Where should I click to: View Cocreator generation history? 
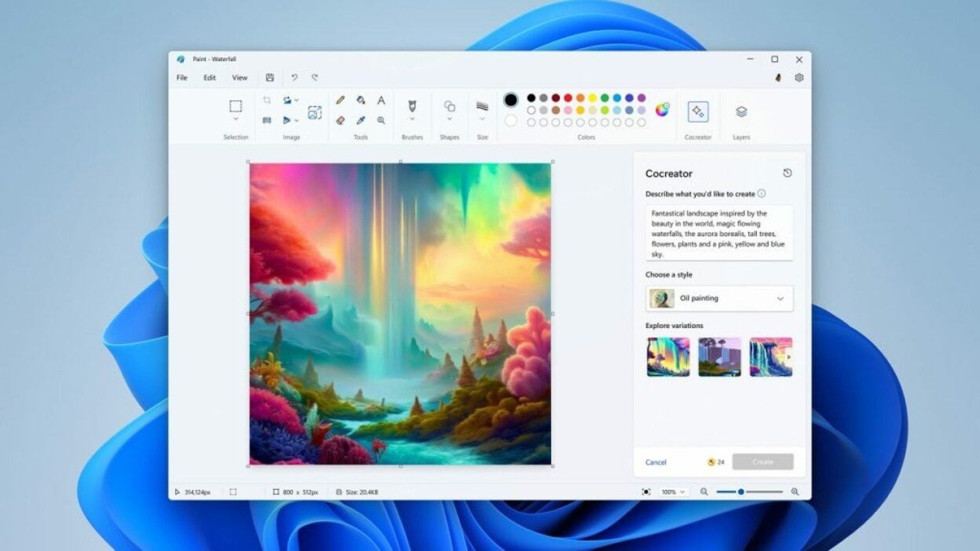tap(788, 173)
